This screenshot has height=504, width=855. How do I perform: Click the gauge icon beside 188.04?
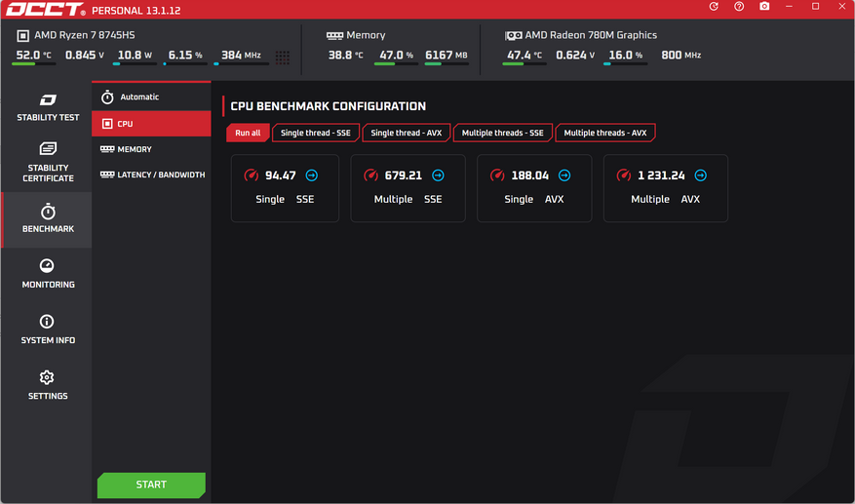(x=497, y=175)
